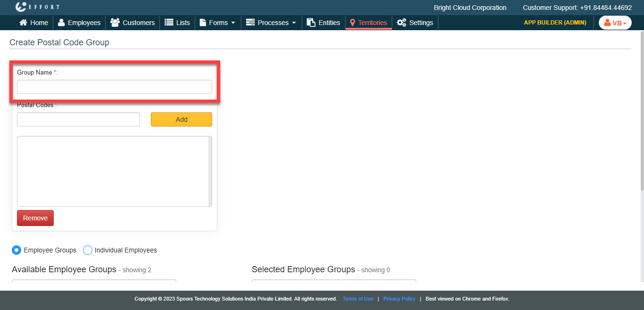Click the Employees person icon
This screenshot has height=310, width=644.
click(61, 23)
